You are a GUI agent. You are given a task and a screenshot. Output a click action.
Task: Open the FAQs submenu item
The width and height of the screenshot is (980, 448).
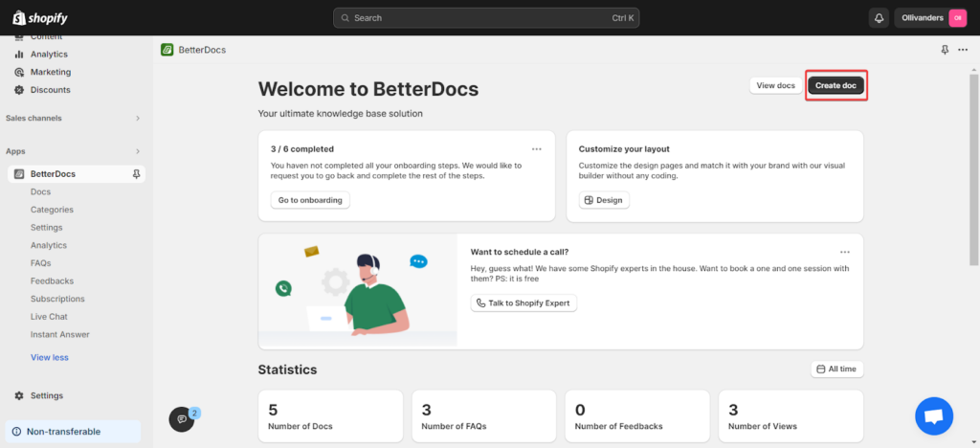pyautogui.click(x=40, y=263)
